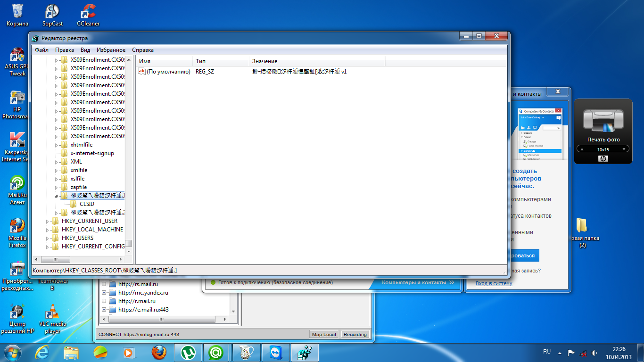This screenshot has width=644, height=362.
Task: Open the Корзина recycle bin desktop icon
Action: (17, 15)
